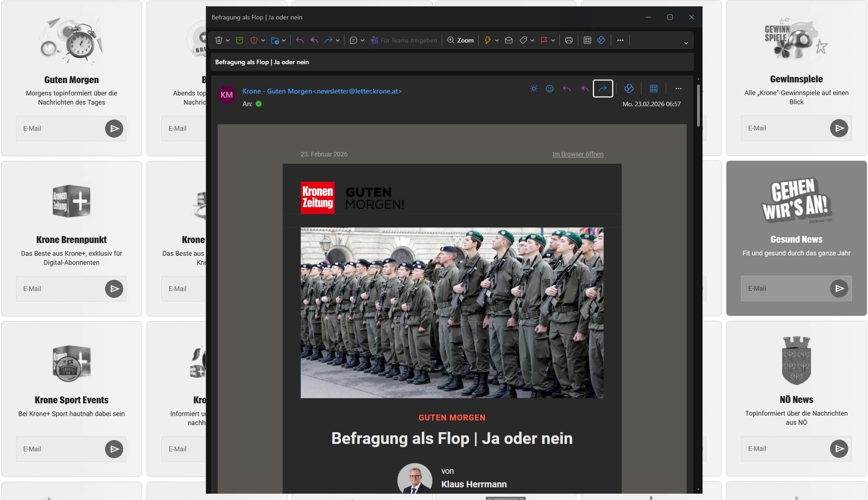Click the Delete trash icon in toolbar
This screenshot has width=868, height=500.
[x=219, y=40]
